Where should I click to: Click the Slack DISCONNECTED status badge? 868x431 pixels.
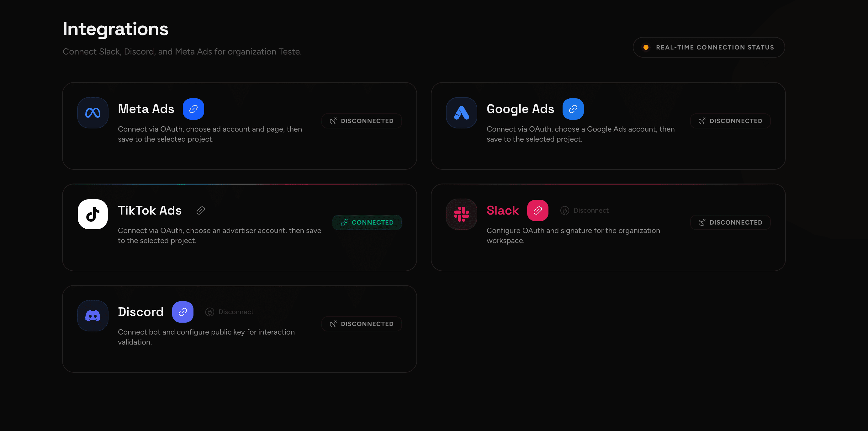coord(730,222)
